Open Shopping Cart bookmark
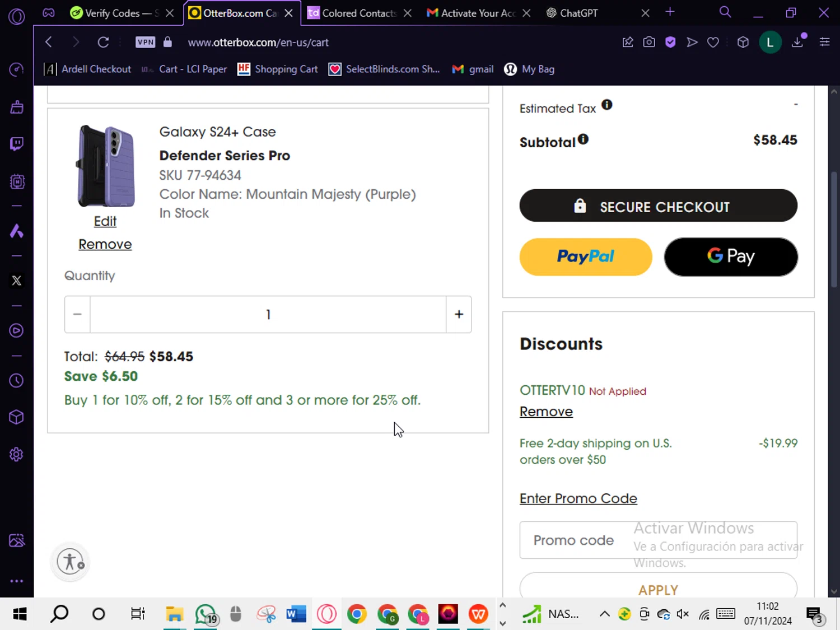Viewport: 840px width, 630px height. pos(278,69)
